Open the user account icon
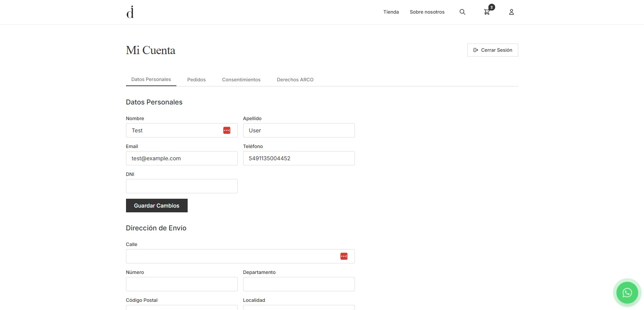This screenshot has width=644, height=310. [x=511, y=12]
